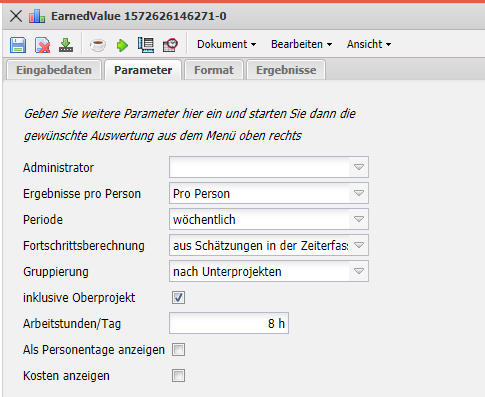Viewport: 485px width, 397px height.
Task: Click the Administrator label
Action: [x=58, y=168]
